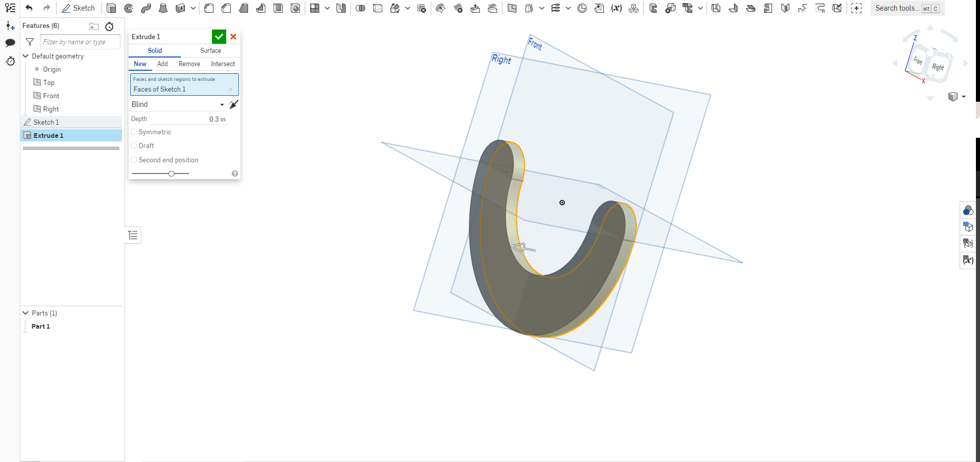Screen dimensions: 980x462
Task: Enable Second end position checkbox
Action: (134, 160)
